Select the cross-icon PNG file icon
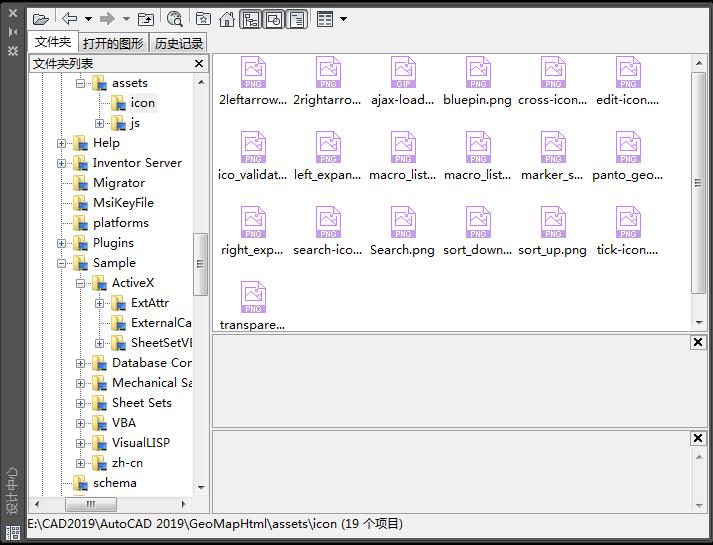713x545 pixels. pyautogui.click(x=553, y=72)
